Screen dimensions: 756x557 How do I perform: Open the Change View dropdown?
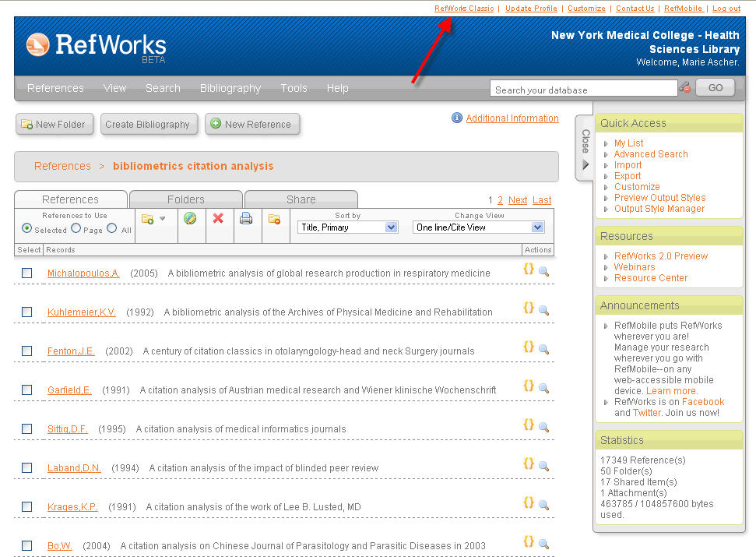479,227
